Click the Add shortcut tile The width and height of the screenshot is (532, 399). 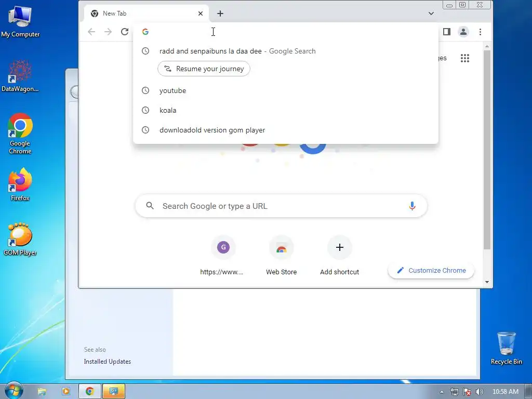339,256
